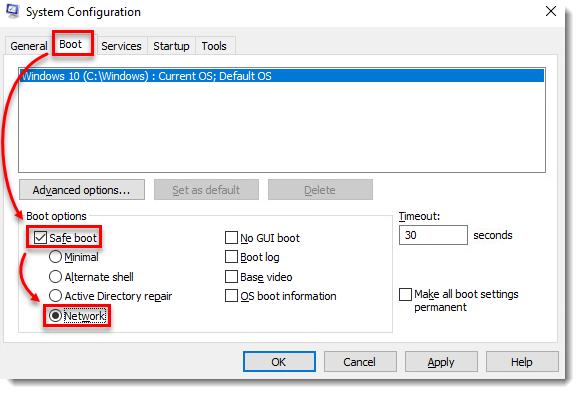This screenshot has width=580, height=394.
Task: Select the Minimal safe boot option
Action: (x=55, y=257)
